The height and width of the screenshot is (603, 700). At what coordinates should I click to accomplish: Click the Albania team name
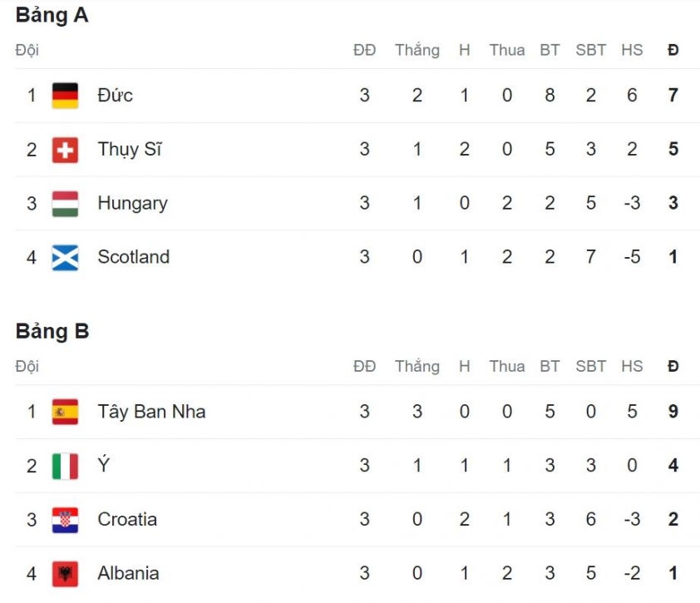(x=128, y=573)
